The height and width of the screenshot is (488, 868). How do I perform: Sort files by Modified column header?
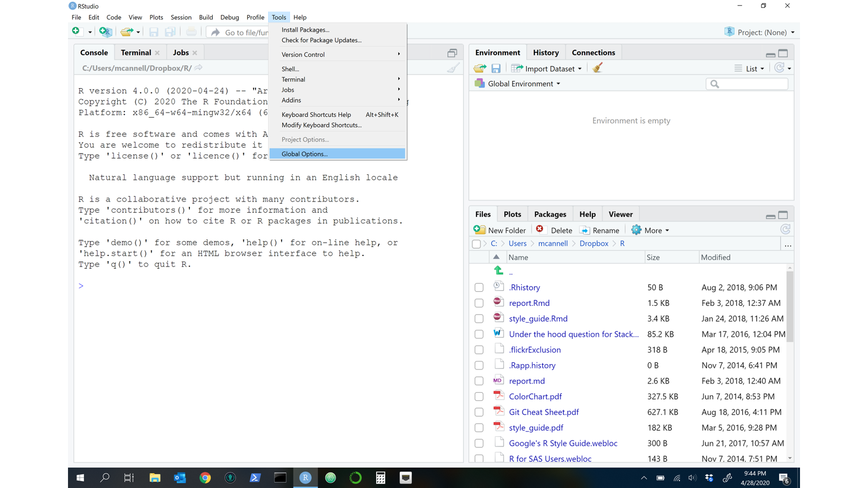click(x=715, y=257)
